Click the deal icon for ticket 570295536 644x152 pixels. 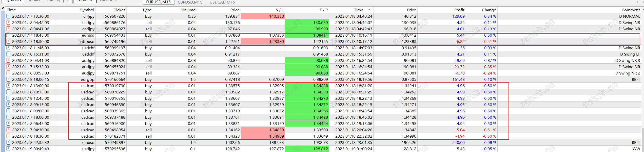tap(8, 149)
